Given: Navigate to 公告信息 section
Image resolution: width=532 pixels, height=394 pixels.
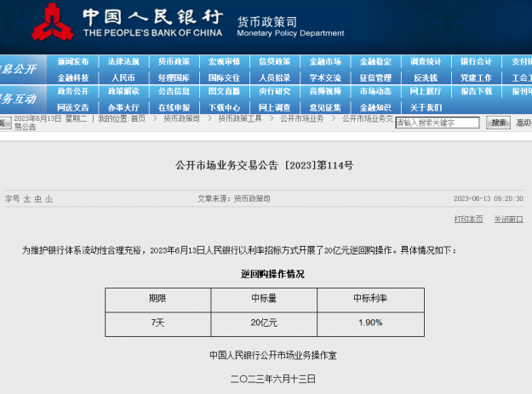Looking at the screenshot, I should (174, 92).
